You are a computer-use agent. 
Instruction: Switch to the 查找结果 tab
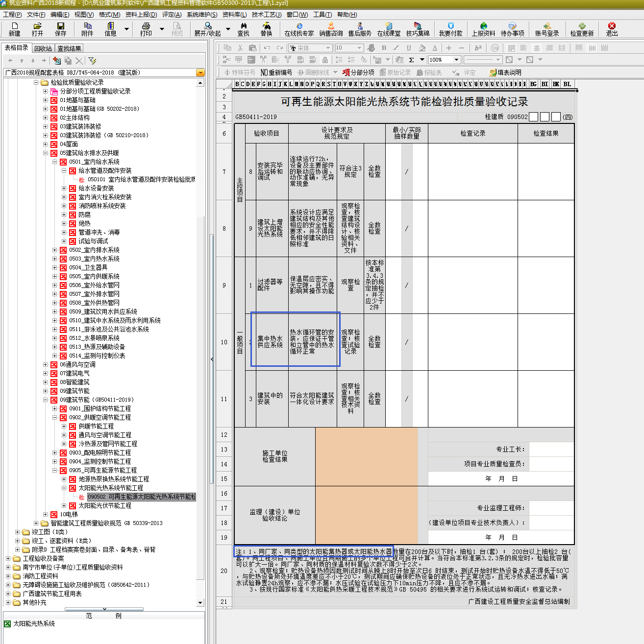(x=69, y=48)
